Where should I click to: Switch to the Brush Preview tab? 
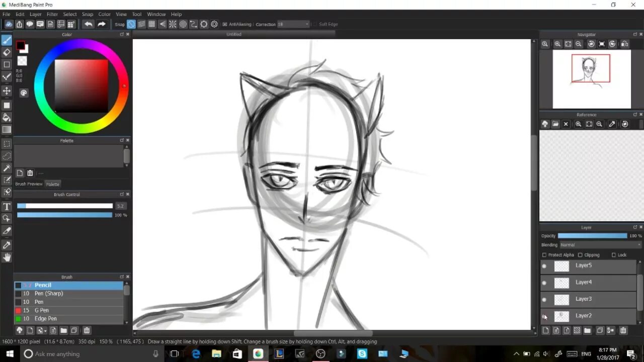tap(29, 184)
